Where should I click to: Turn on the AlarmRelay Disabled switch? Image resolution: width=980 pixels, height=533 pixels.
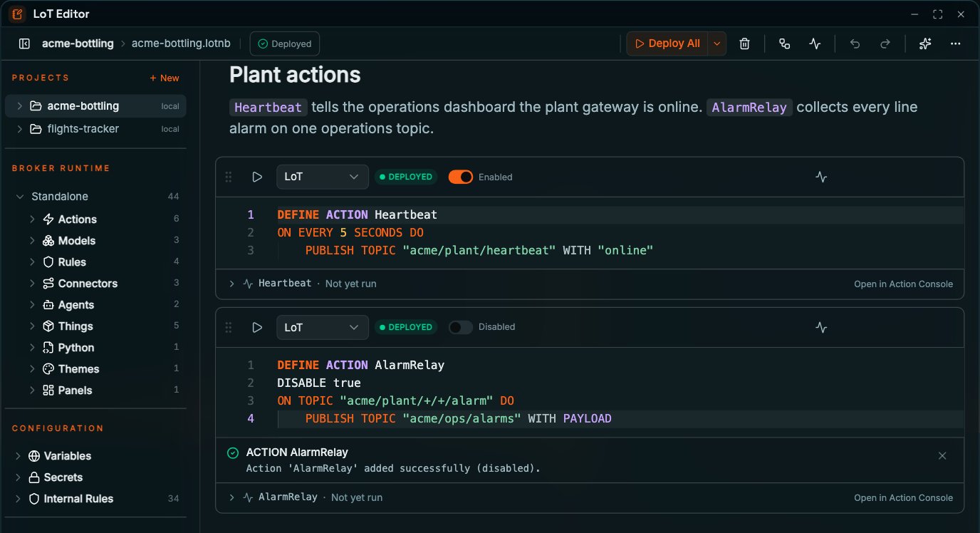(x=461, y=327)
